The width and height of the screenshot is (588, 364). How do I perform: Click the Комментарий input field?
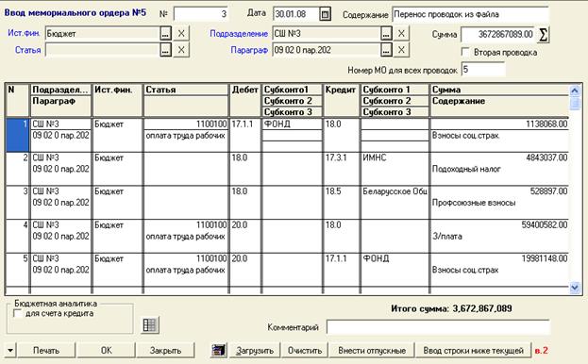click(x=438, y=327)
